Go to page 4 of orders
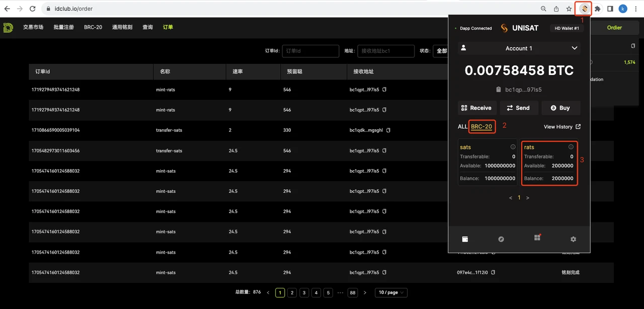 316,292
